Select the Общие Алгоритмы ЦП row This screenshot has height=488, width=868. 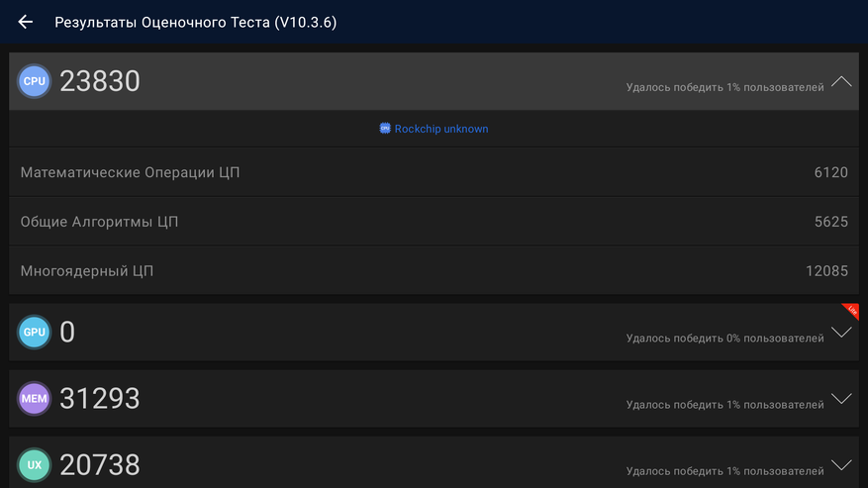pos(434,221)
